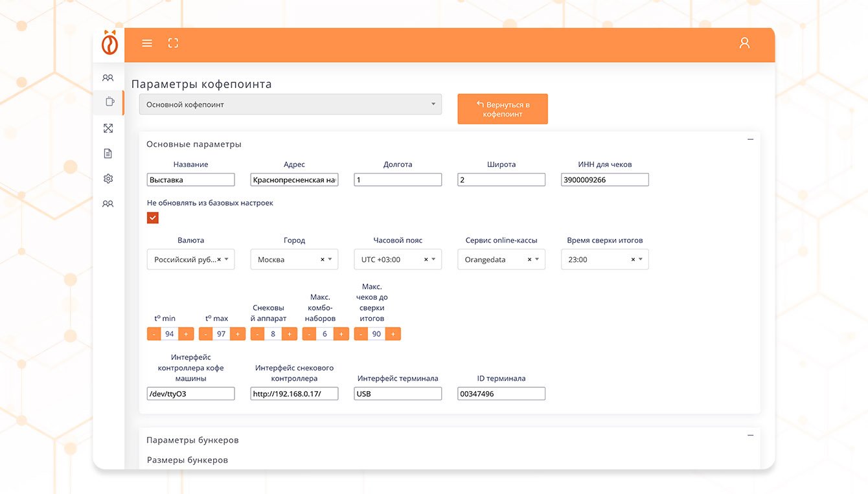Clear the selected Город value

click(x=323, y=260)
